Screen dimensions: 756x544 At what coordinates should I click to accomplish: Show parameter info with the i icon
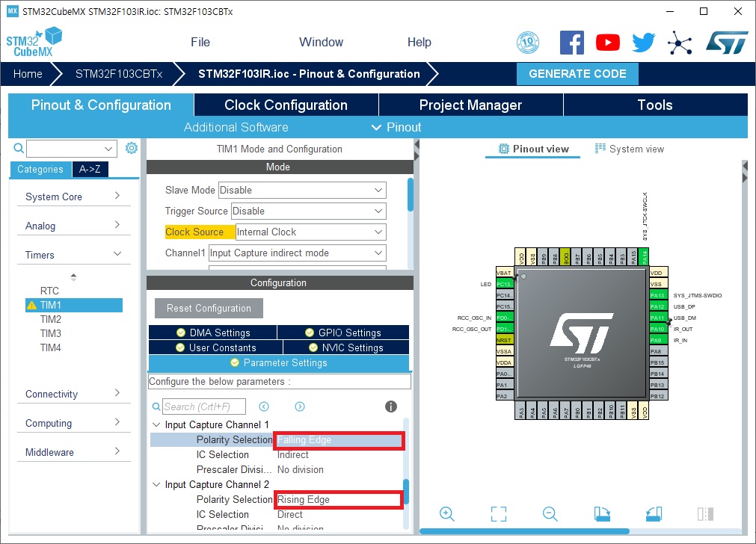(390, 407)
